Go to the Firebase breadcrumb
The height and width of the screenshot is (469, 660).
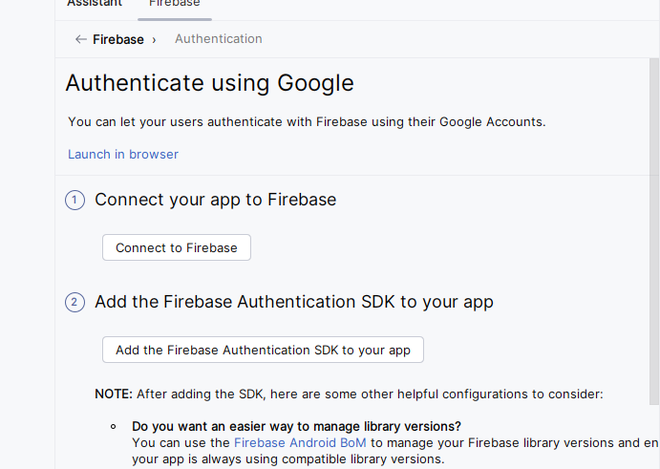coord(118,40)
